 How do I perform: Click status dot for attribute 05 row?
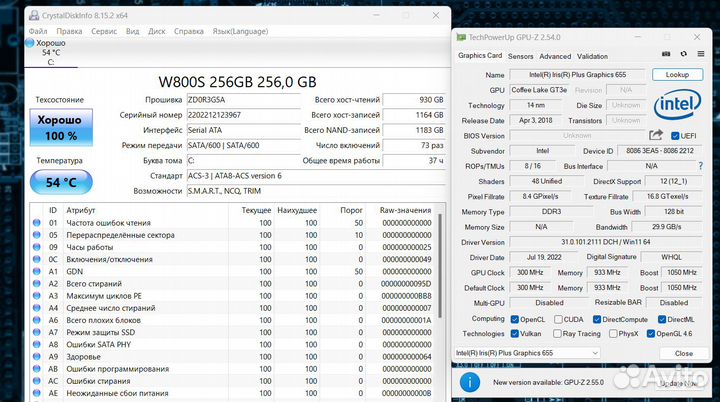tap(37, 235)
